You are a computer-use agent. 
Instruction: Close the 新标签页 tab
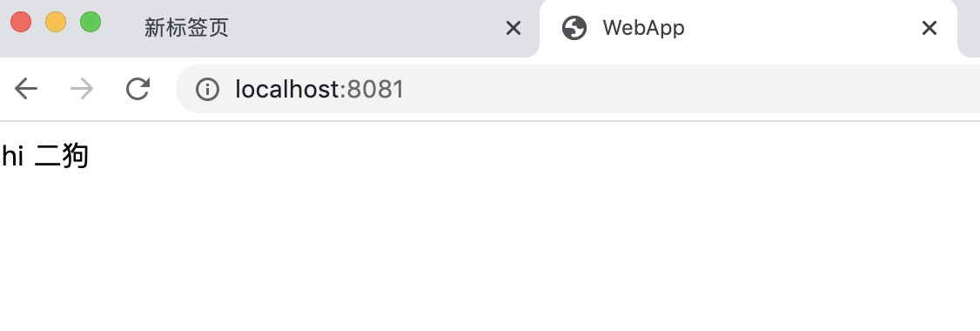point(513,28)
